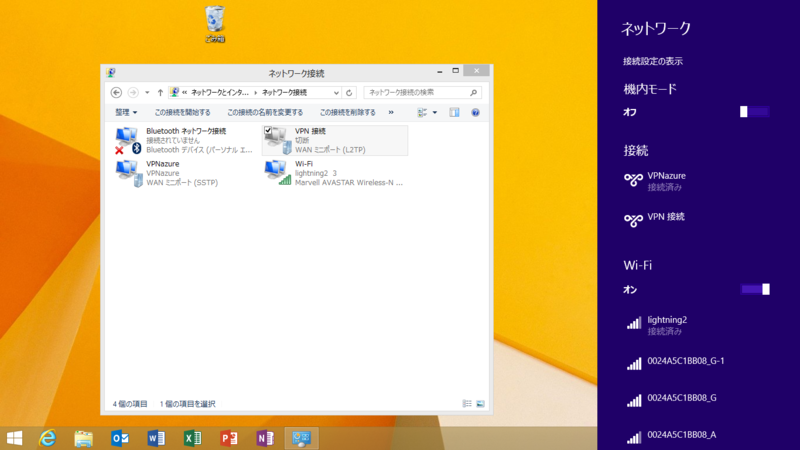This screenshot has width=800, height=450.
Task: Click the Control Panel taskbar icon
Action: [301, 438]
